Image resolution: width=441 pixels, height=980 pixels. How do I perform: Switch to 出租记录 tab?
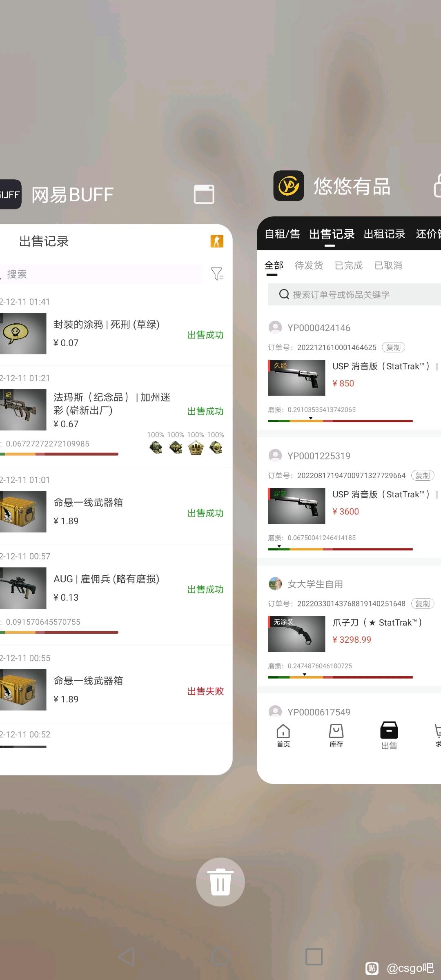pyautogui.click(x=384, y=234)
